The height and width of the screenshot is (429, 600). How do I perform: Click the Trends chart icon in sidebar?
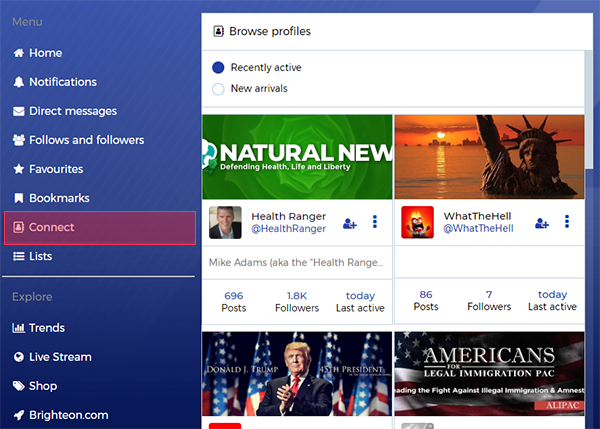pos(18,328)
